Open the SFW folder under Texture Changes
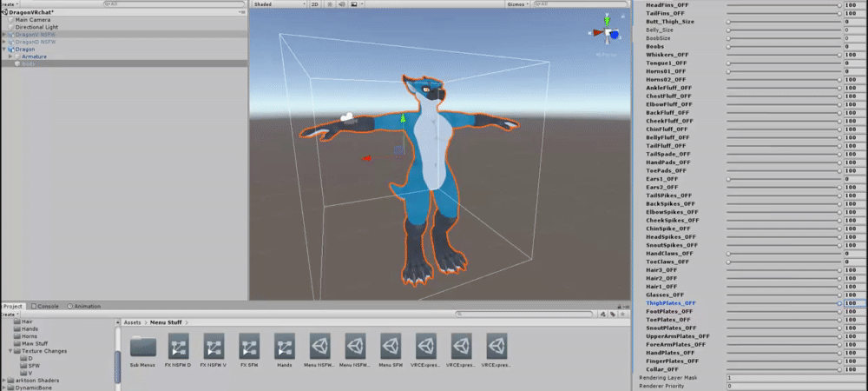The width and height of the screenshot is (868, 391). click(x=30, y=366)
